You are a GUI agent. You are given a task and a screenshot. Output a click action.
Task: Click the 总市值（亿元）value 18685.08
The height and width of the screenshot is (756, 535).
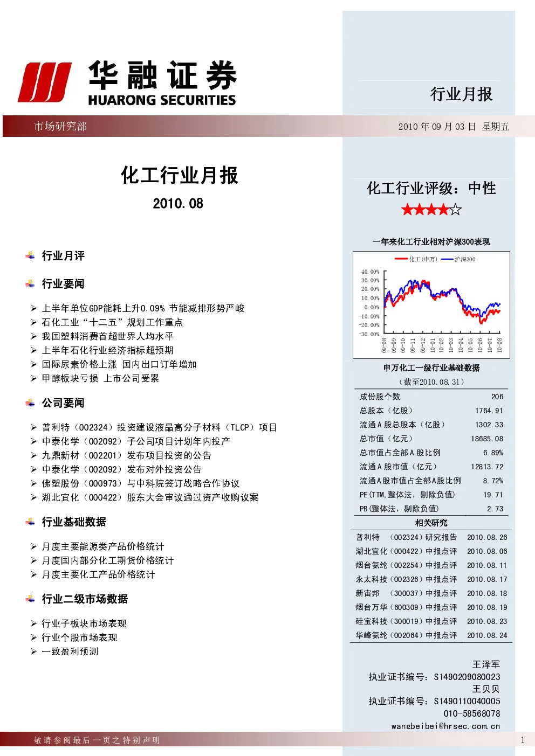(x=487, y=439)
